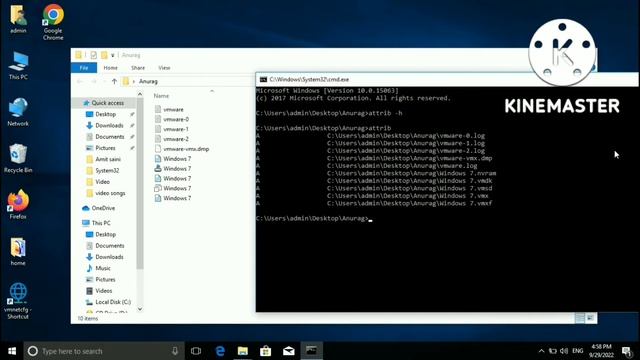Click the volume icon in tray

(x=564, y=351)
